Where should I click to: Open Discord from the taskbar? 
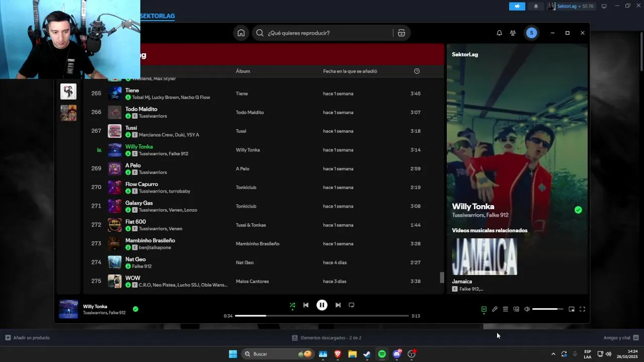coord(397,354)
